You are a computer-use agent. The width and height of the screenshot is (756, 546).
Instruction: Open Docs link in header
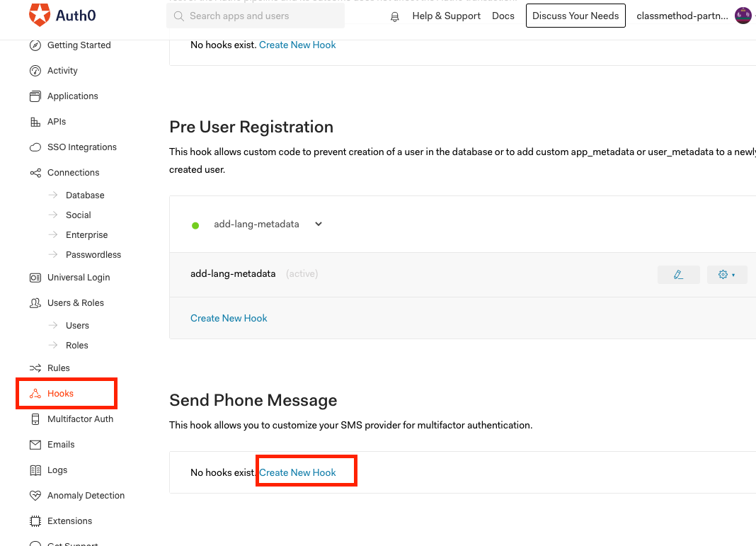503,16
